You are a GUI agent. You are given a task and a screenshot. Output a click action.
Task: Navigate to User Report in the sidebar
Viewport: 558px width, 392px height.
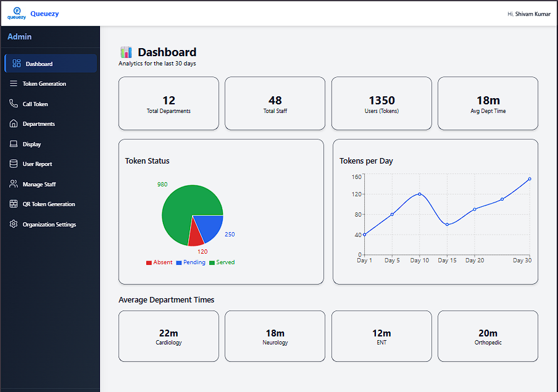click(37, 164)
